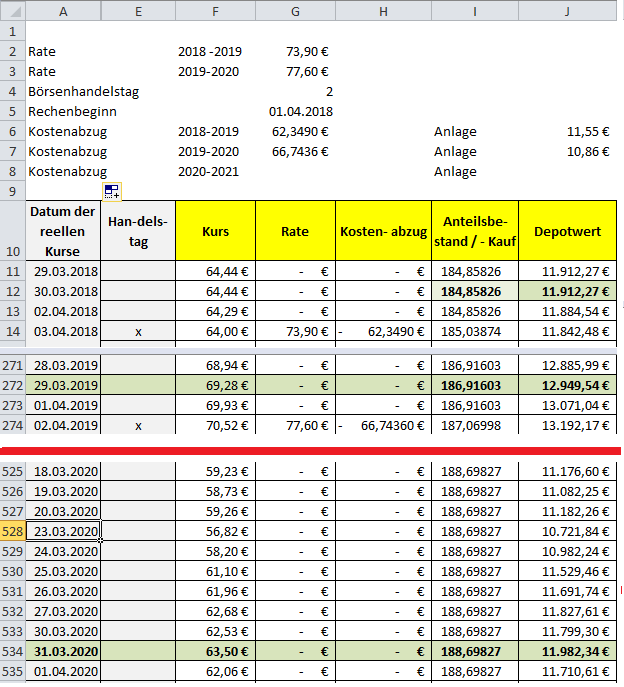Select row header 534

pos(13,652)
